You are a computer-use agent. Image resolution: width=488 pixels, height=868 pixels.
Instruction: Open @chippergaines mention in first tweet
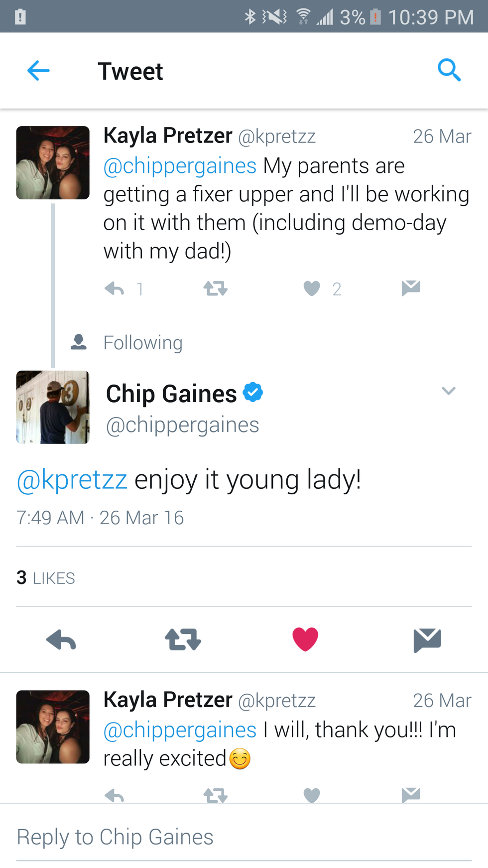180,166
